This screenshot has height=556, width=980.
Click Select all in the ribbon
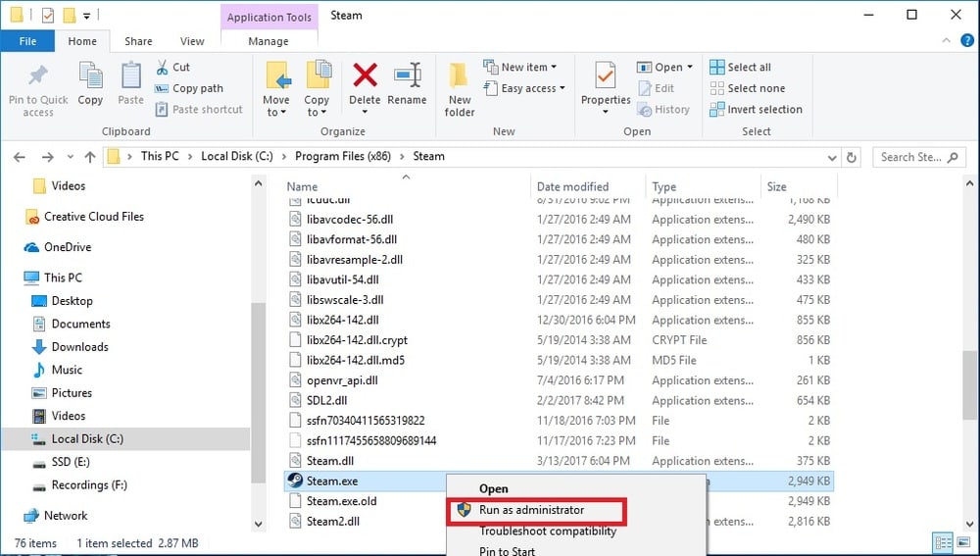pos(740,67)
